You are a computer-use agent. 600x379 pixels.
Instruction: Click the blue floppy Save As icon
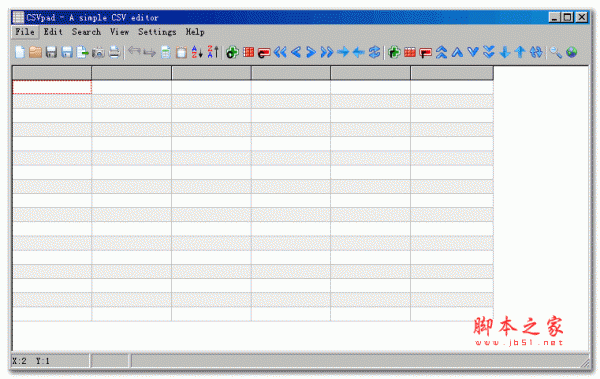(67, 52)
